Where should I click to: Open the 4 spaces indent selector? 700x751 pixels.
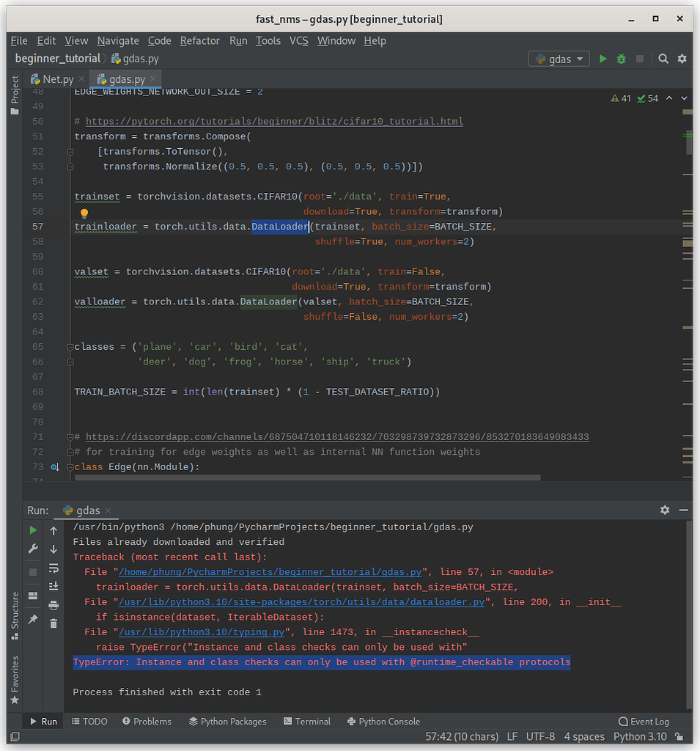(x=583, y=736)
